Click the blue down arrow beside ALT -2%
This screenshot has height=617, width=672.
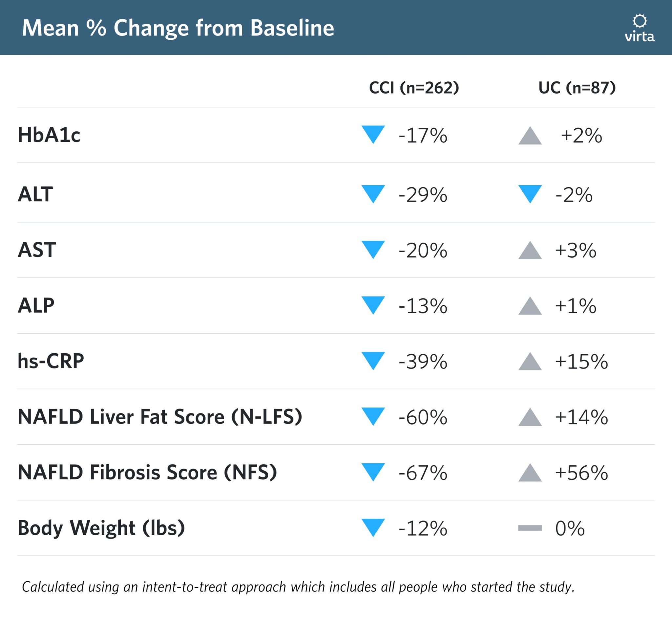tap(530, 193)
